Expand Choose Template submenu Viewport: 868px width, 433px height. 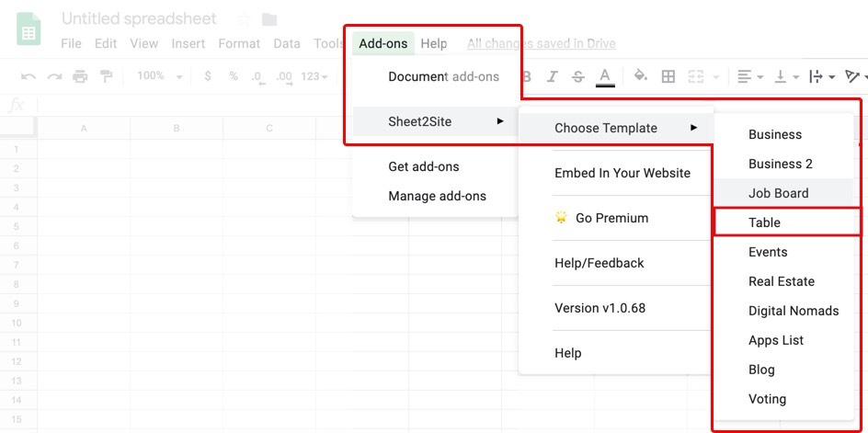615,128
